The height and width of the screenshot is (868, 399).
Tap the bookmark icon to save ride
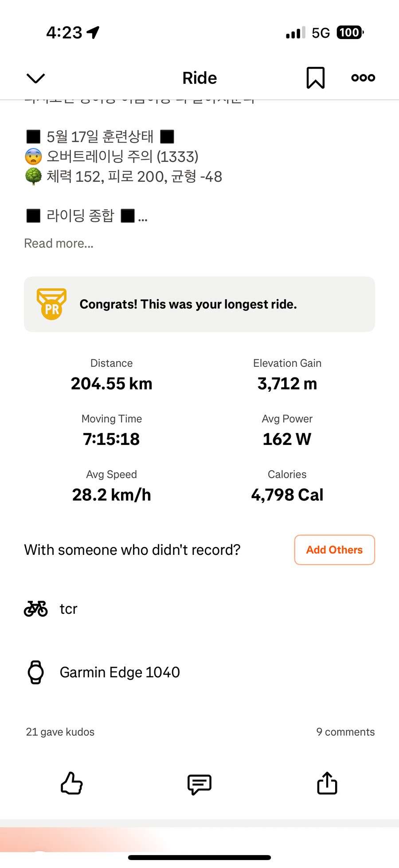click(x=315, y=78)
